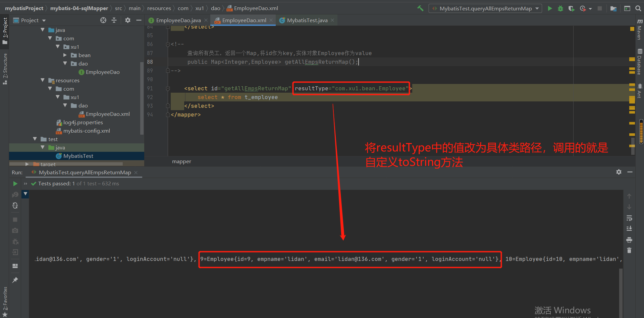
Task: Click the resources breadcrumb in navigation bar
Action: [159, 8]
